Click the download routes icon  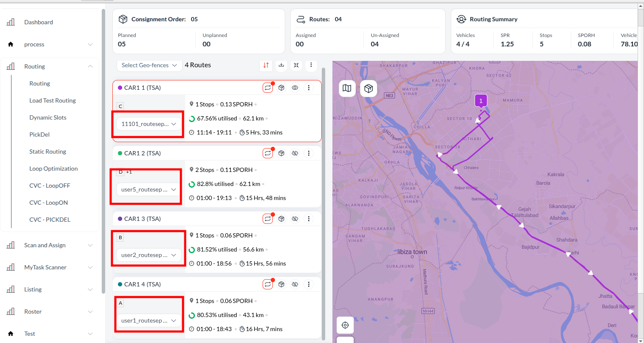[281, 65]
